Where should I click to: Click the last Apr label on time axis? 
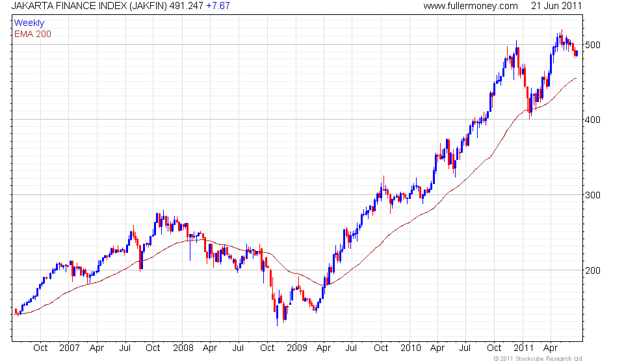coord(551,348)
